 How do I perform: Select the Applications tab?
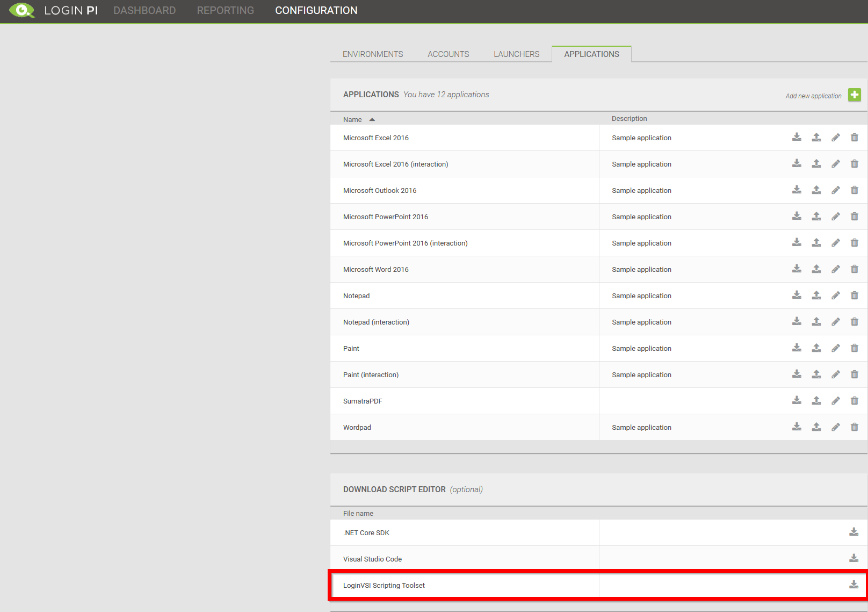(x=591, y=54)
